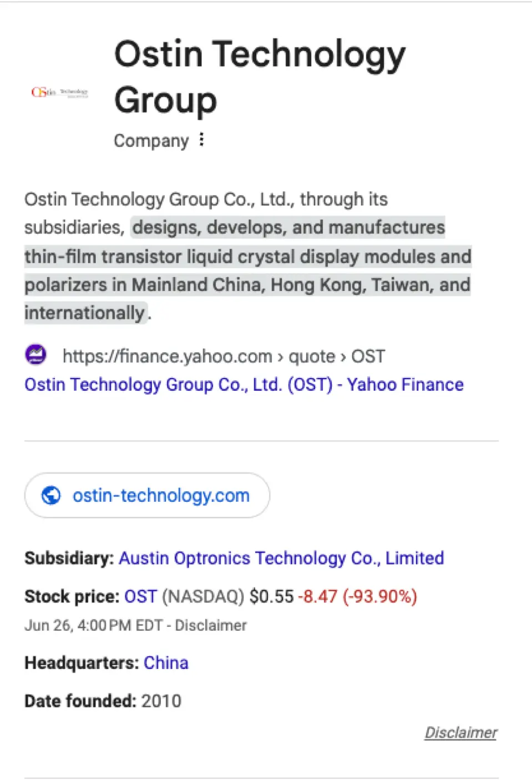Open the China headquarters link
The image size is (532, 780).
[x=166, y=663]
